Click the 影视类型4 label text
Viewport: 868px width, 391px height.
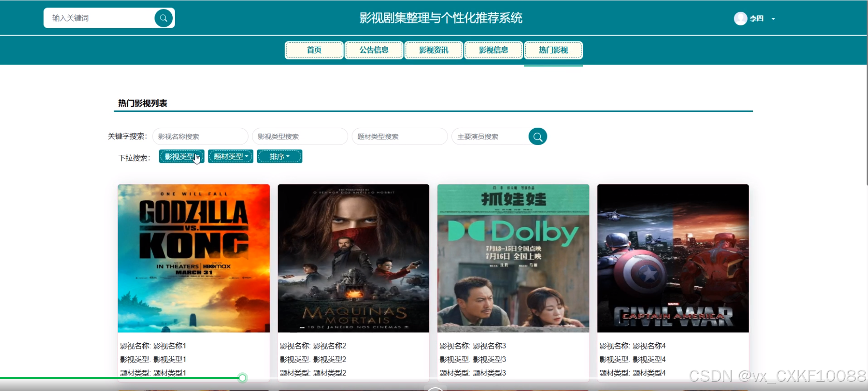(x=649, y=360)
